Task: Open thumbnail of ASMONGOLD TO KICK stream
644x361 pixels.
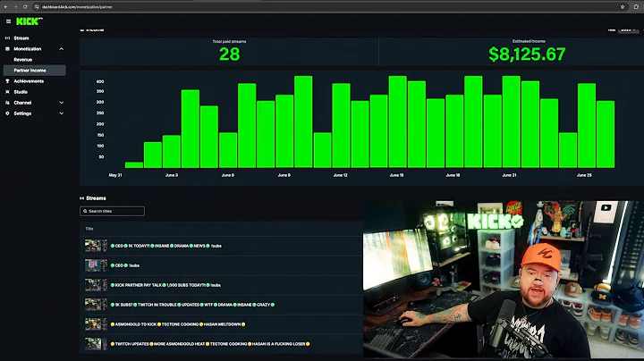Action: click(96, 324)
